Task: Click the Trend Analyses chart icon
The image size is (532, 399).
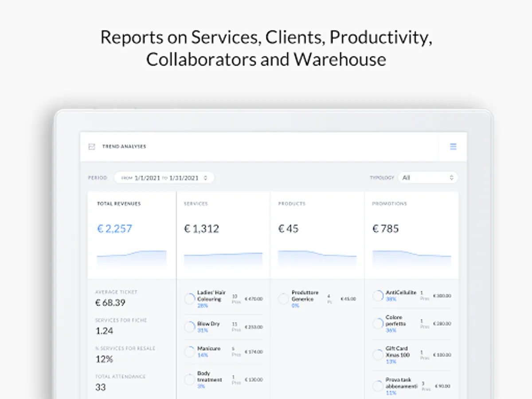Action: [92, 147]
